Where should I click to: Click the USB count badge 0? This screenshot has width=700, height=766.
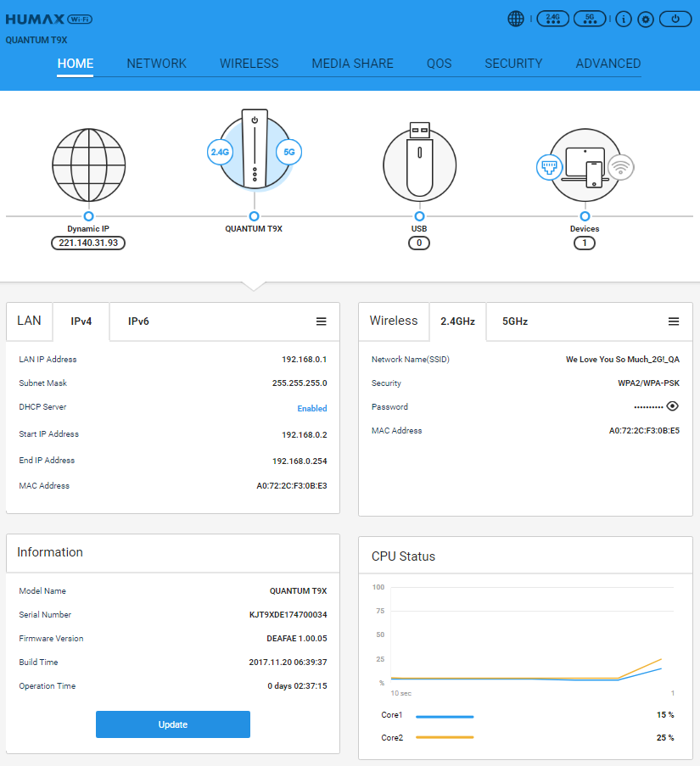point(419,243)
